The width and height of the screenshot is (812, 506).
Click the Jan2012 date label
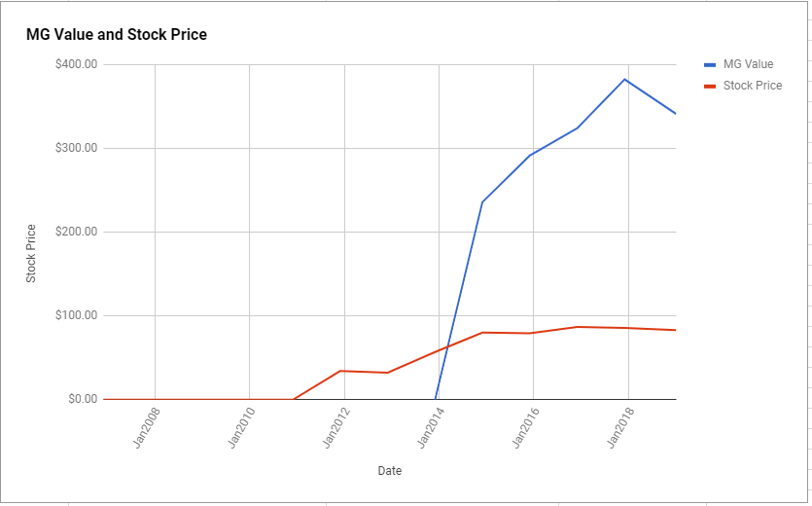coord(336,428)
